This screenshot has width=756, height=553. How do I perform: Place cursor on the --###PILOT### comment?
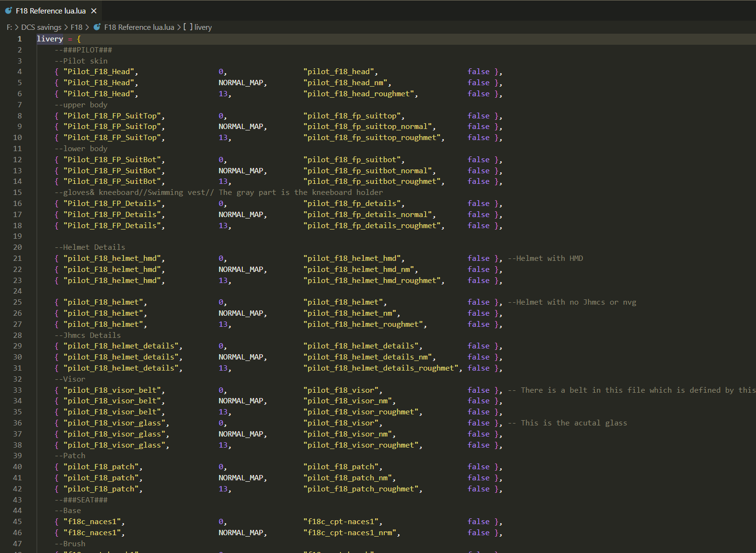pyautogui.click(x=83, y=50)
